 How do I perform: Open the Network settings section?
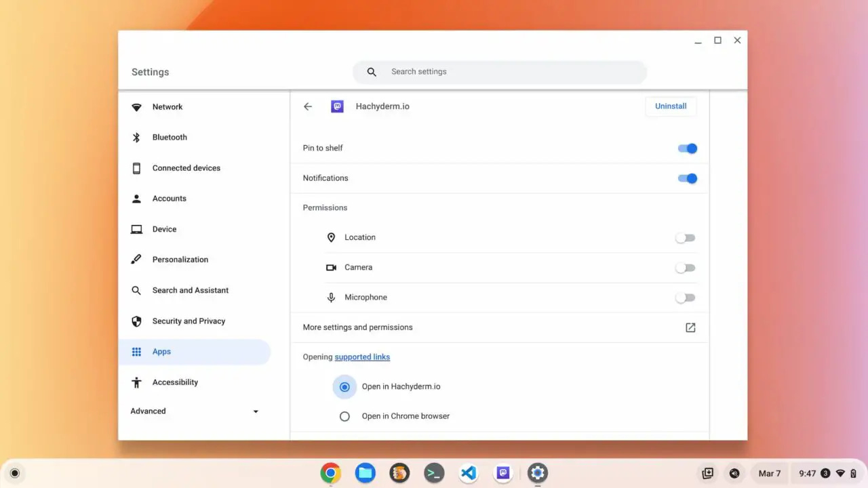(x=195, y=107)
